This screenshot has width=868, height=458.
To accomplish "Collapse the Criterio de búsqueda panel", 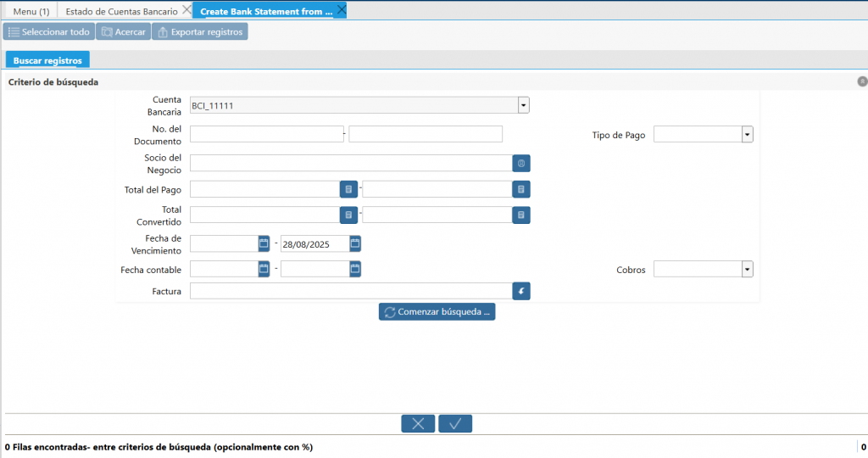I will [861, 81].
